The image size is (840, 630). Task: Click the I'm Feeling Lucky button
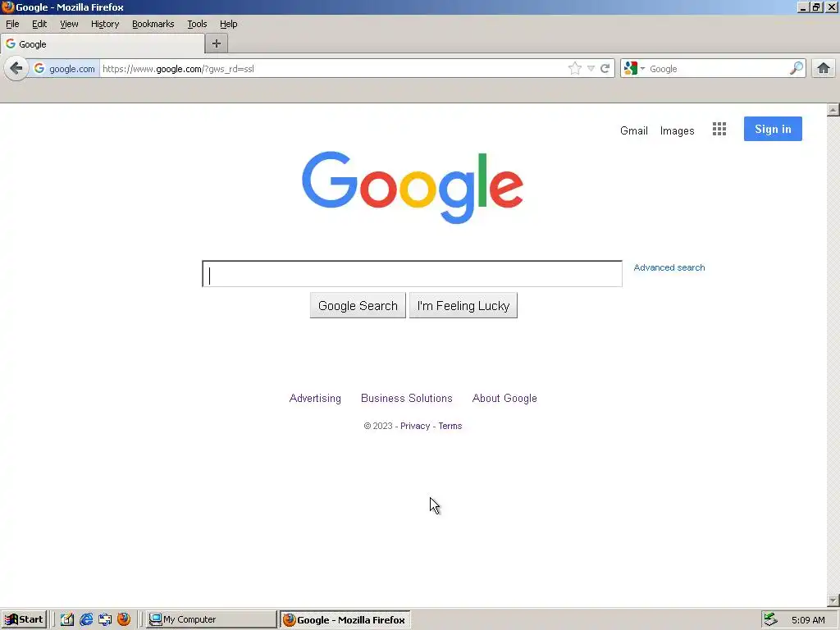point(463,305)
